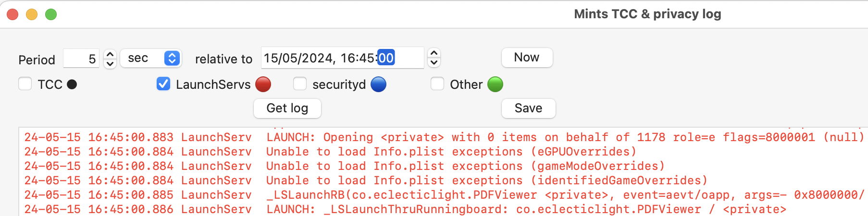The width and height of the screenshot is (868, 216).
Task: Click the blue securityd color indicator
Action: coord(379,84)
